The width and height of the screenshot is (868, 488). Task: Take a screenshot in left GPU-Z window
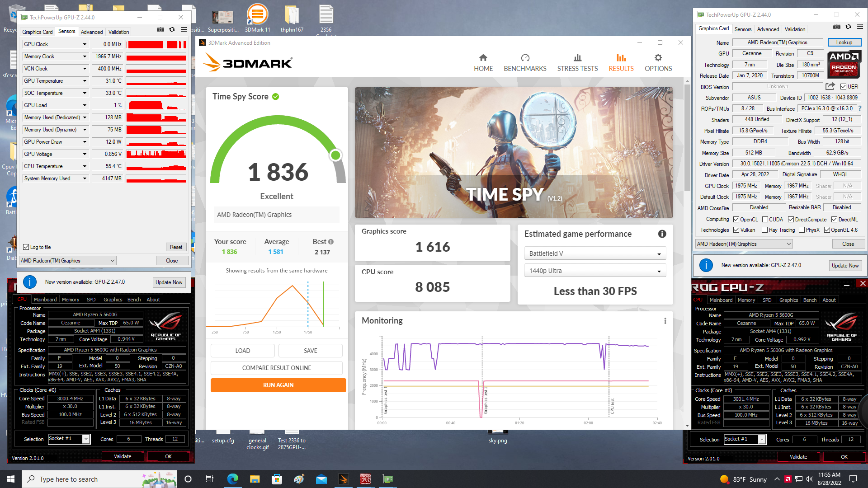160,30
